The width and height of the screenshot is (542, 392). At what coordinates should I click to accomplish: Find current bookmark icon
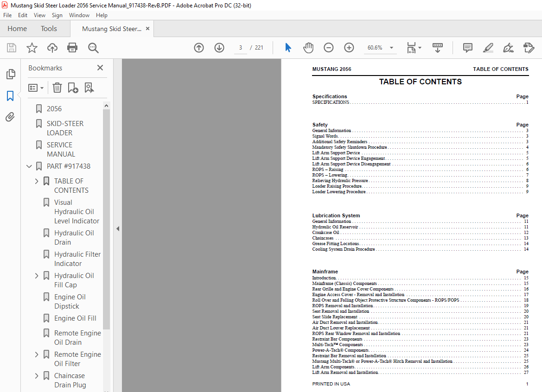coord(89,88)
